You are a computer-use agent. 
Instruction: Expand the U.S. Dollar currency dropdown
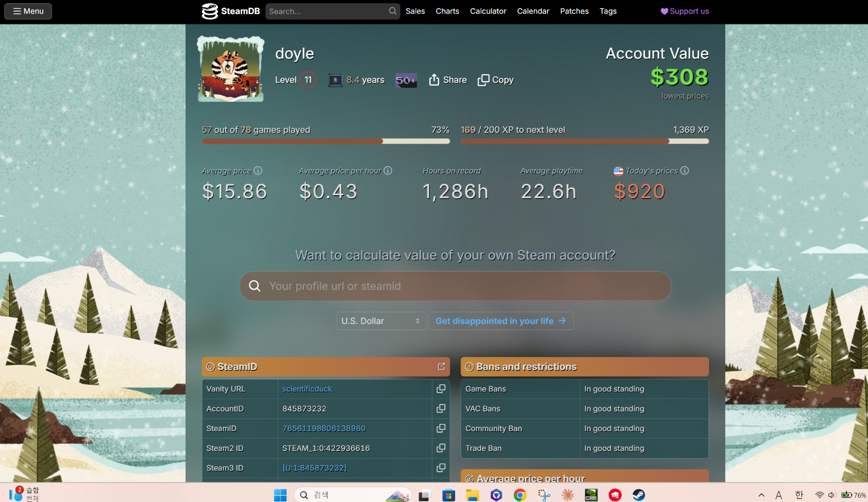tap(381, 321)
